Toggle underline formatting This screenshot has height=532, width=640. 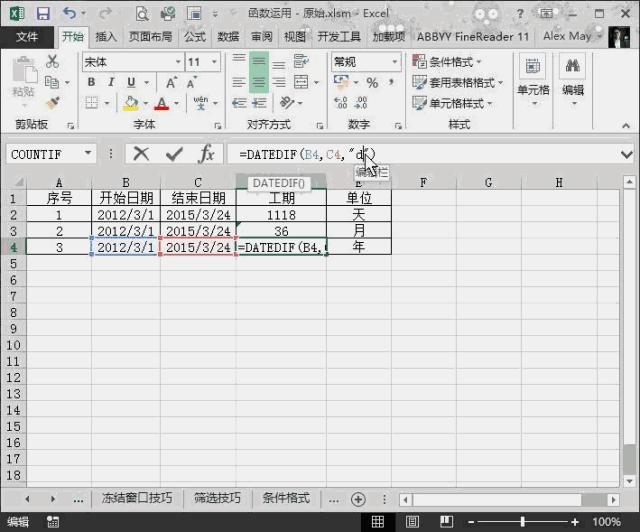click(x=131, y=82)
